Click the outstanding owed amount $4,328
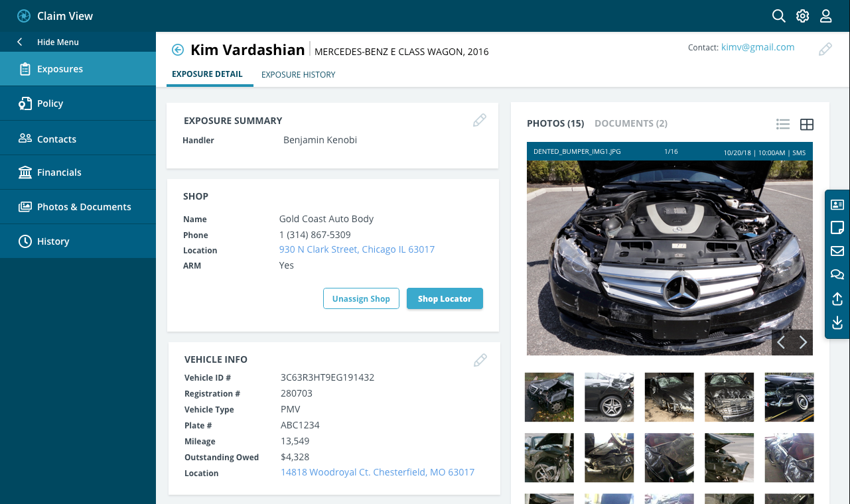 [x=295, y=457]
